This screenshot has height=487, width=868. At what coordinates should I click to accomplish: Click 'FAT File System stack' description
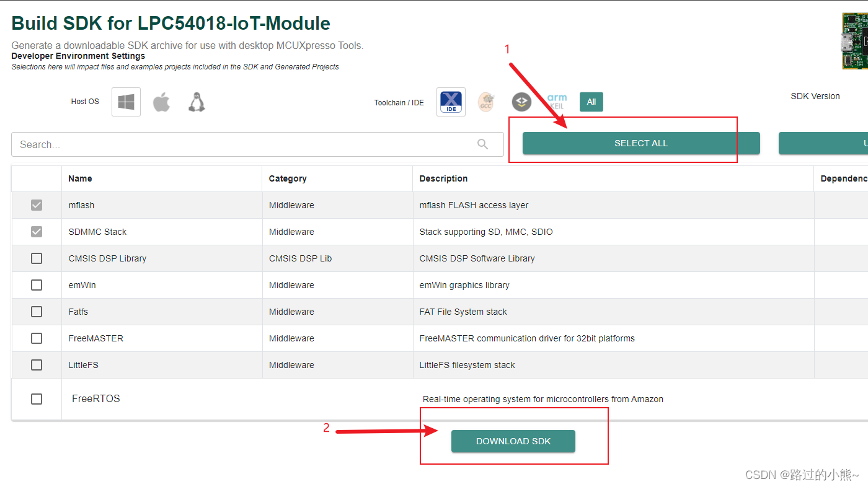point(463,312)
